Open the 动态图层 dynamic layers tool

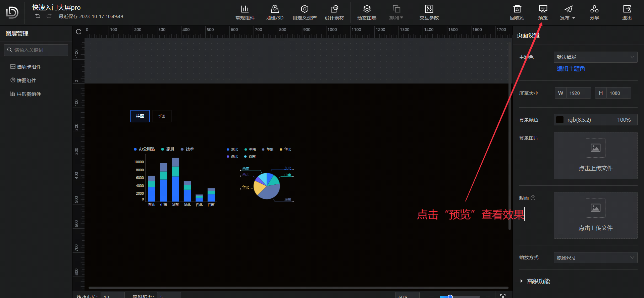367,13
